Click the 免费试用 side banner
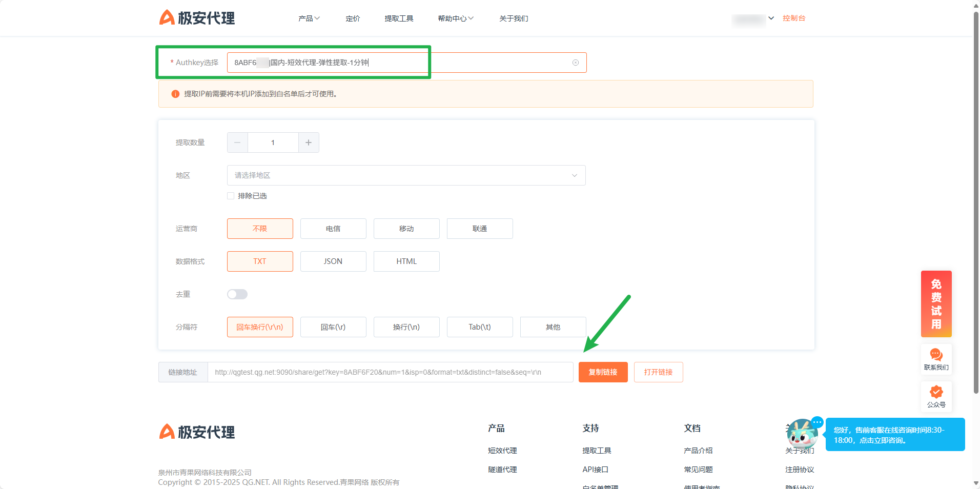The height and width of the screenshot is (489, 980). tap(936, 303)
